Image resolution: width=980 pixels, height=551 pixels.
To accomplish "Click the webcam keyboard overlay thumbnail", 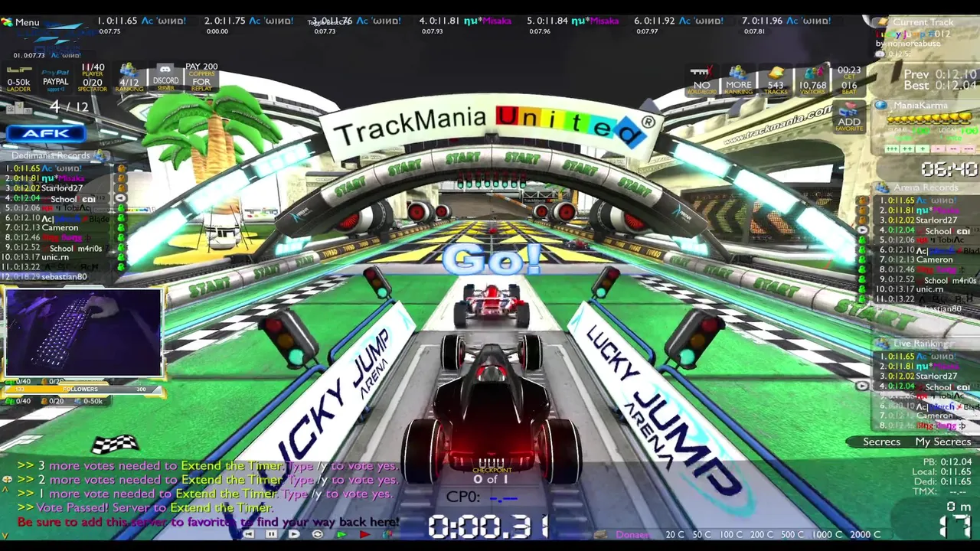I will 83,333.
